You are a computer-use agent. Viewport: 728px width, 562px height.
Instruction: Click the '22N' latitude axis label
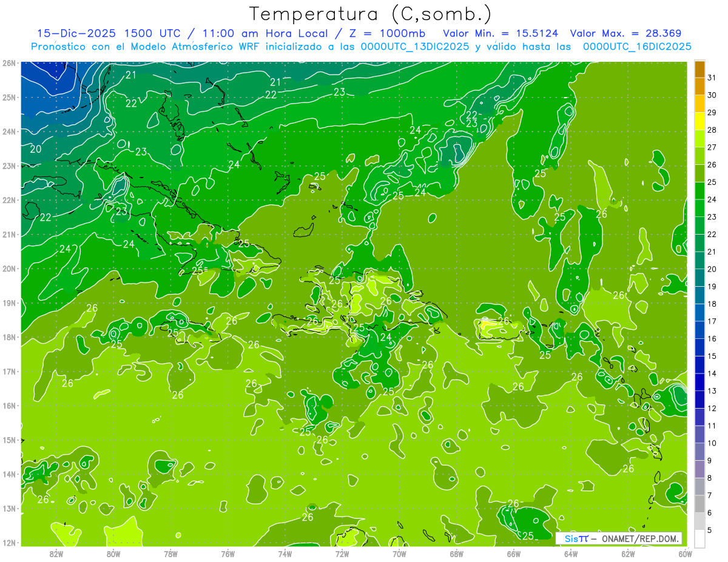[x=8, y=200]
